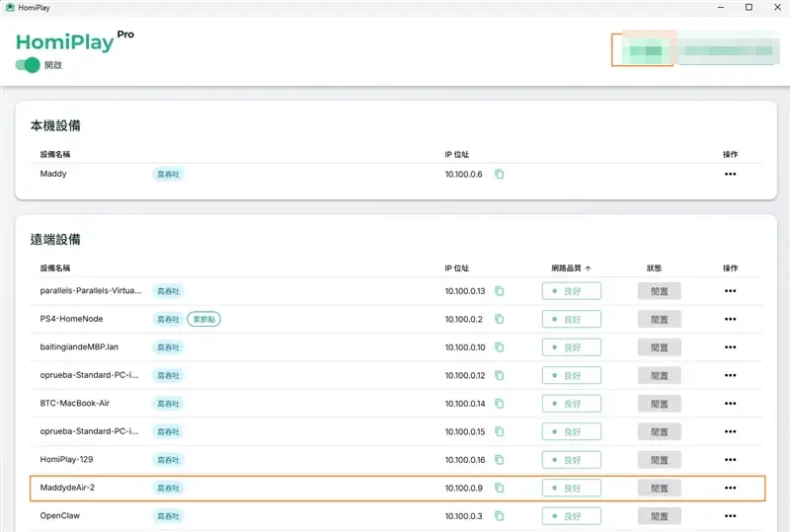
Task: Copy MaddydeAir-2 IP address 10.100.0.9
Action: tap(499, 488)
